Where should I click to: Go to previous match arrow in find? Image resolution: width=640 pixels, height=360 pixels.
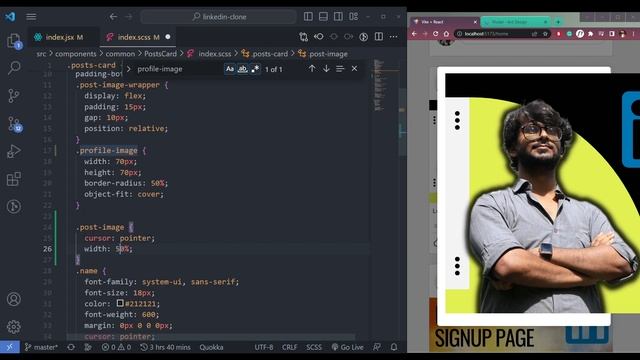click(x=312, y=69)
